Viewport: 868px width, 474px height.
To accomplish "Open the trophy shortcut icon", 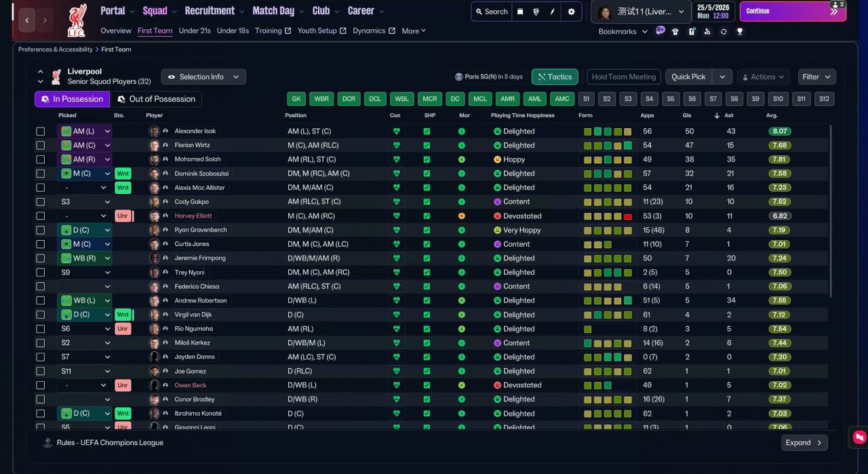I will pyautogui.click(x=740, y=31).
